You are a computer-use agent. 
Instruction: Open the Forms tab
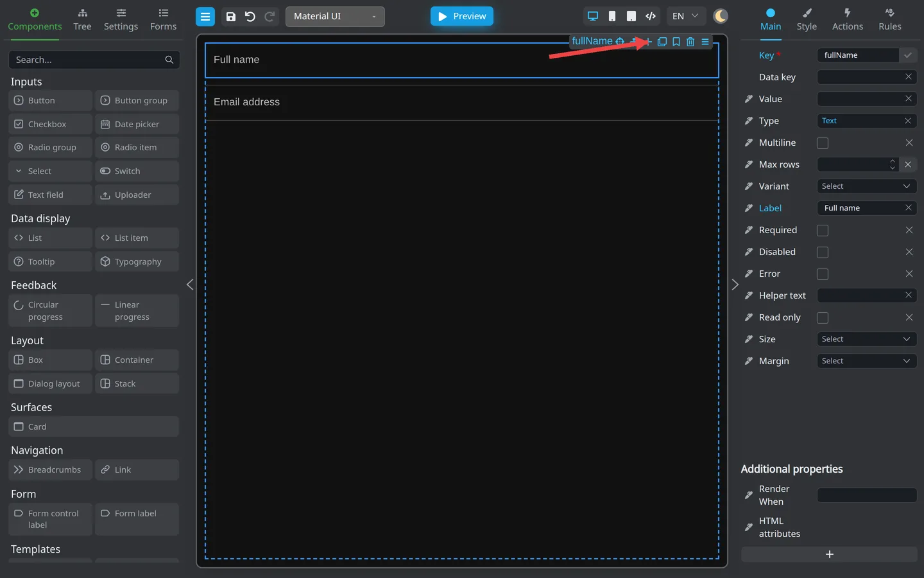click(163, 20)
